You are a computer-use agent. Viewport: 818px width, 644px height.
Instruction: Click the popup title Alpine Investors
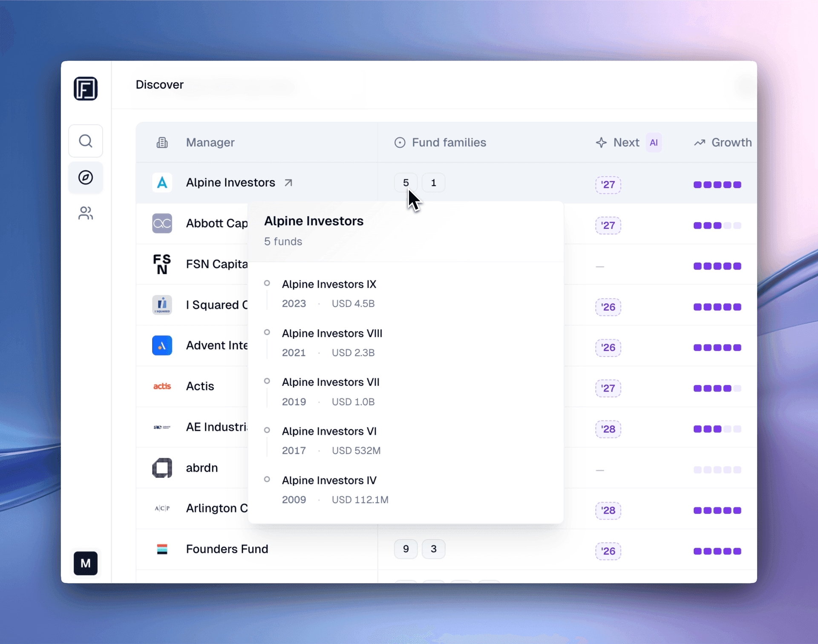coord(314,221)
